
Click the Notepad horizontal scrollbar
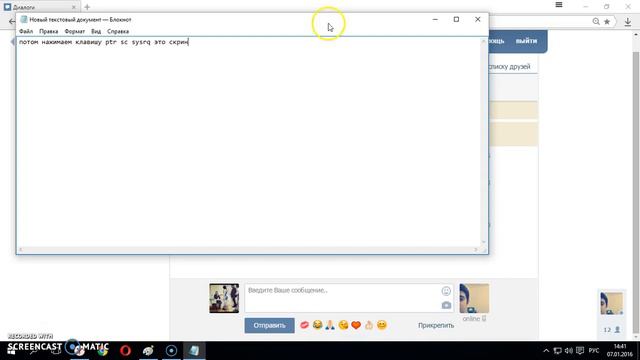pos(248,249)
